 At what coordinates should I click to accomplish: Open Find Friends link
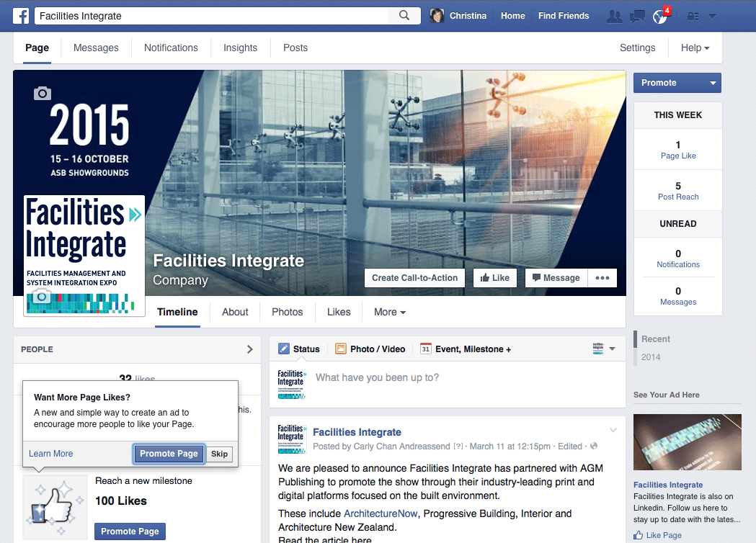pyautogui.click(x=564, y=16)
